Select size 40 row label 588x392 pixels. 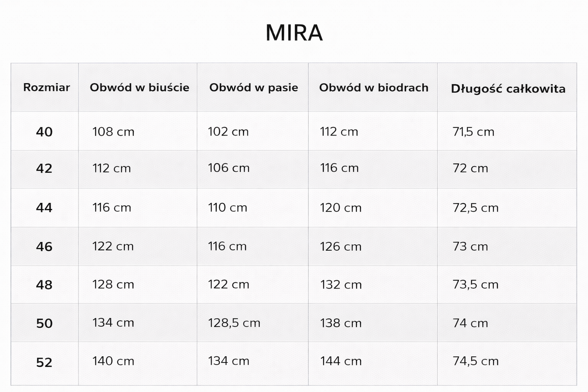[x=44, y=132]
